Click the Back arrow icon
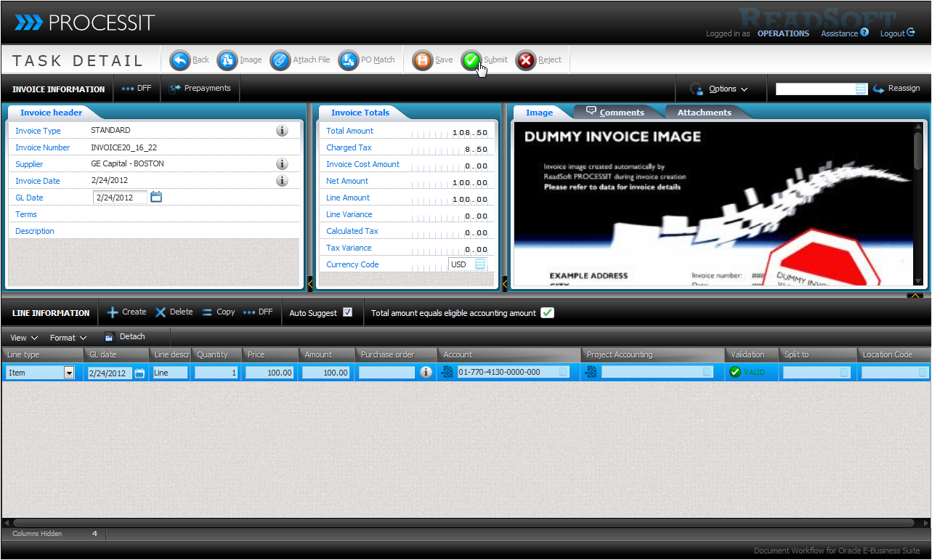The image size is (932, 560). pyautogui.click(x=180, y=60)
